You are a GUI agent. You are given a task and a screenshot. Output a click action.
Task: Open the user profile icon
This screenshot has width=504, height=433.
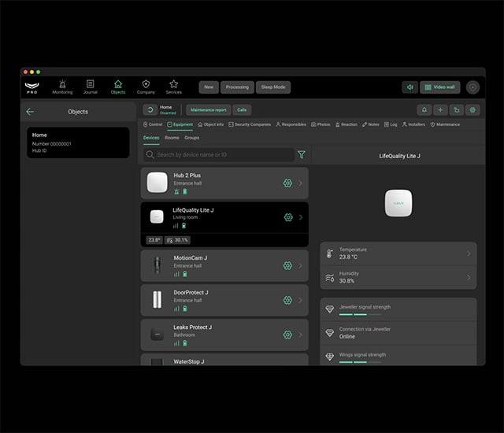click(x=472, y=87)
